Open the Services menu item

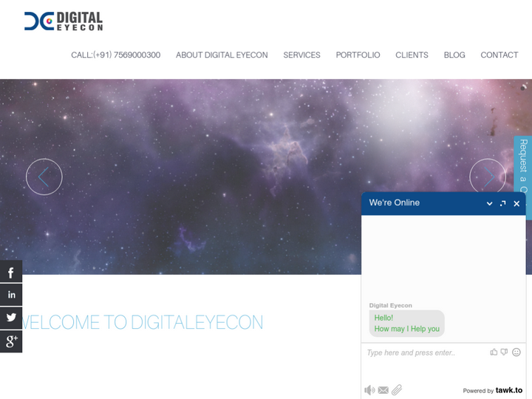coord(301,55)
